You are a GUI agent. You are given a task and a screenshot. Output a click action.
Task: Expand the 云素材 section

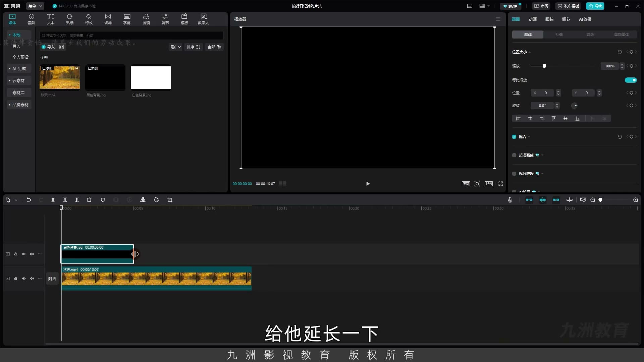point(19,80)
